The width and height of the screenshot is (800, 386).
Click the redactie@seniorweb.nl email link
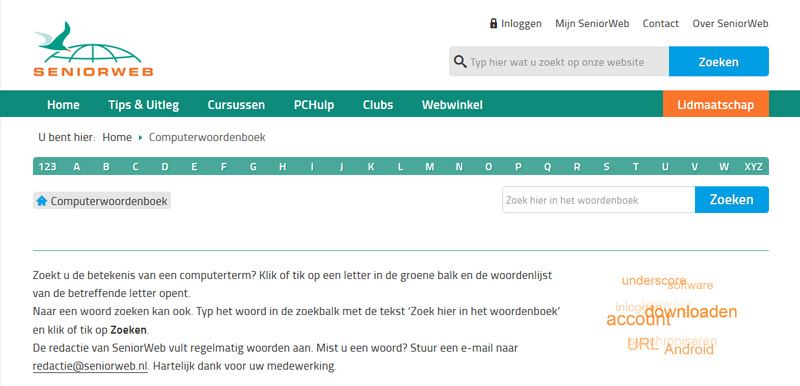pyautogui.click(x=90, y=366)
